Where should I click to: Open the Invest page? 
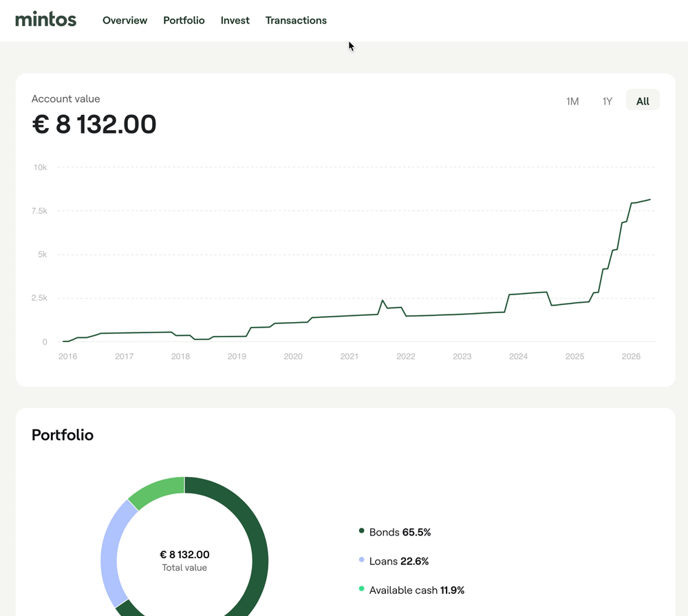point(235,21)
